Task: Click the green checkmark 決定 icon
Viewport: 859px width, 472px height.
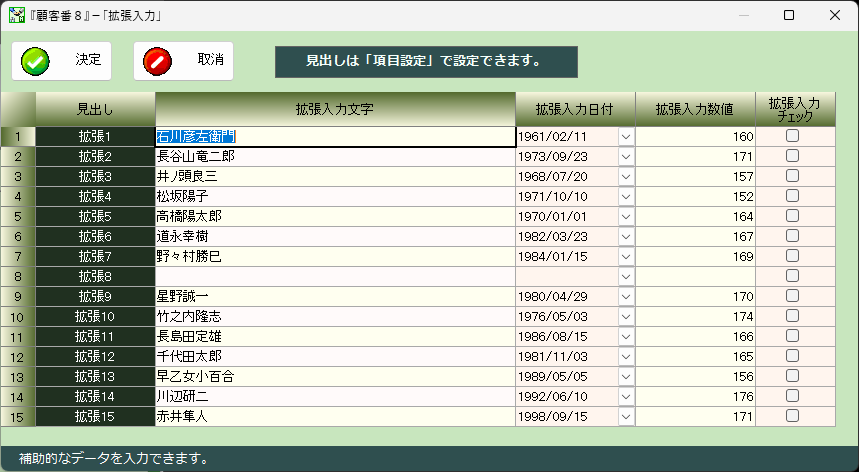Action: [35, 61]
